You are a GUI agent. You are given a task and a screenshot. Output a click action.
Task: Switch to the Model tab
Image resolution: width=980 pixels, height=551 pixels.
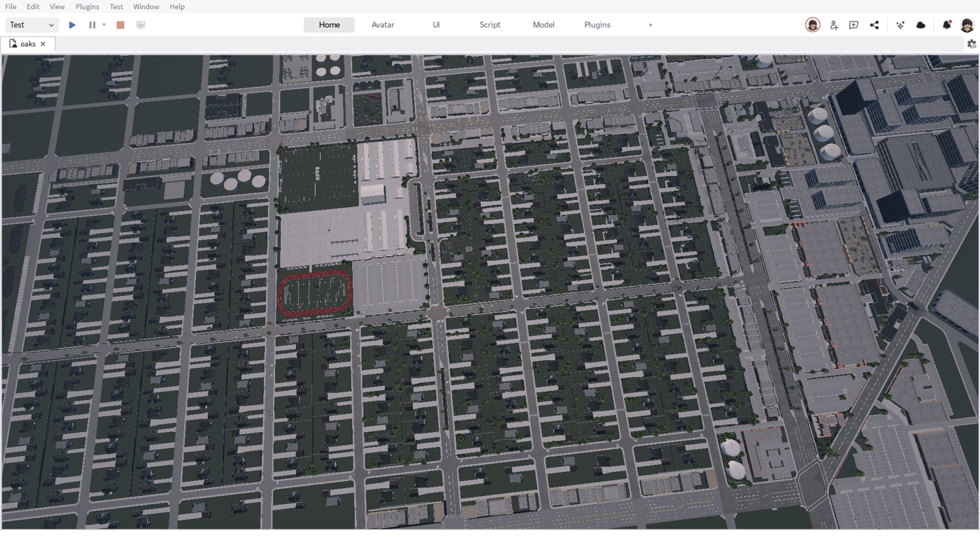tap(544, 25)
